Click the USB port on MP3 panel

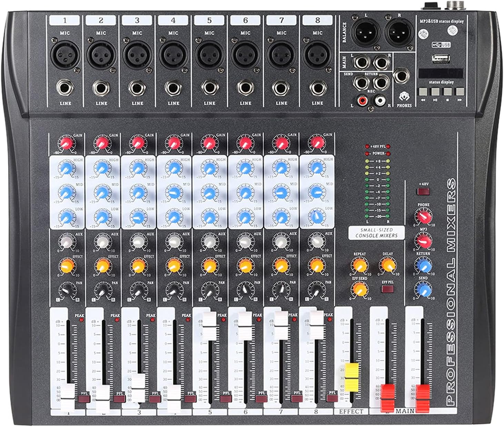441,59
